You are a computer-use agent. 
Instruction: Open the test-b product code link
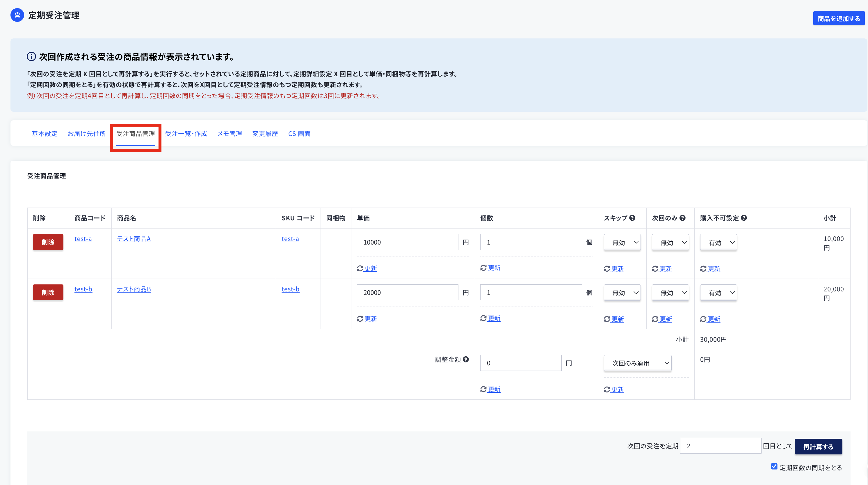tap(83, 289)
